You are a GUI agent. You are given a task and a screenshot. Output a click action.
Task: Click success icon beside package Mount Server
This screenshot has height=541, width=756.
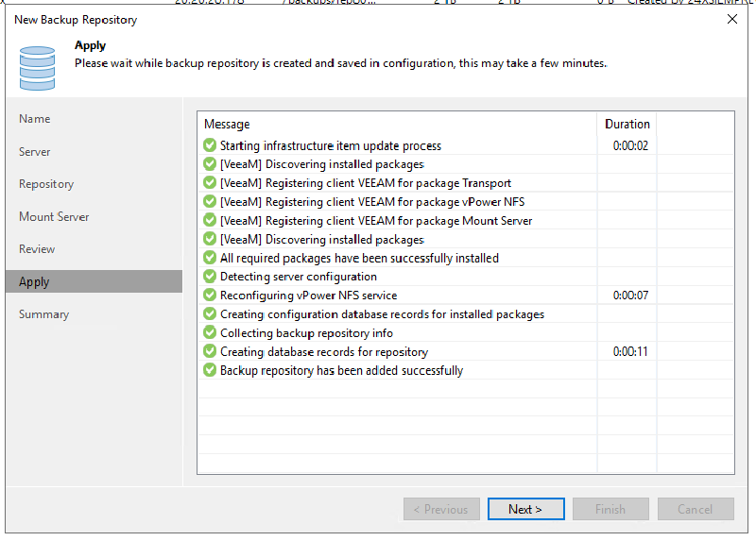pos(210,220)
